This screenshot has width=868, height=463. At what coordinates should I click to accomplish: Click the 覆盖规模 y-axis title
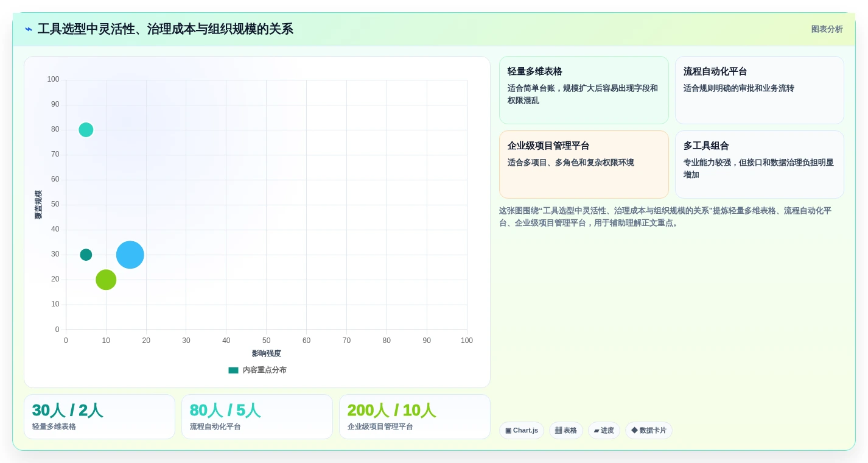pyautogui.click(x=38, y=205)
